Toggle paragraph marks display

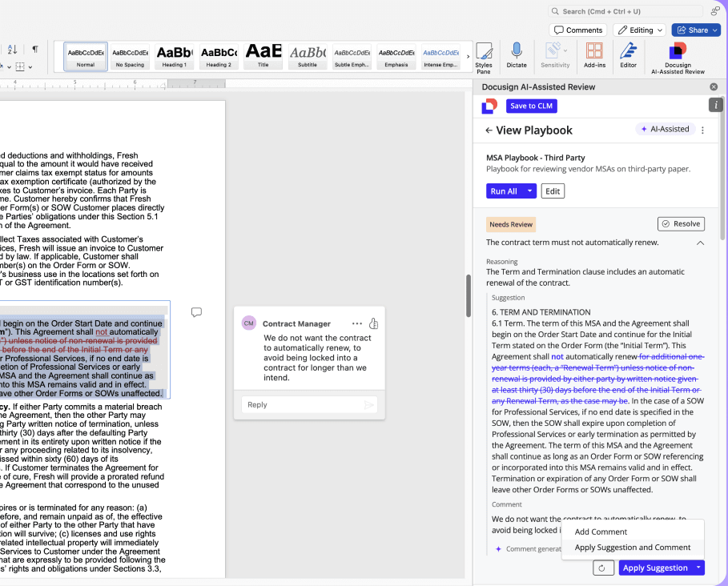pyautogui.click(x=35, y=49)
